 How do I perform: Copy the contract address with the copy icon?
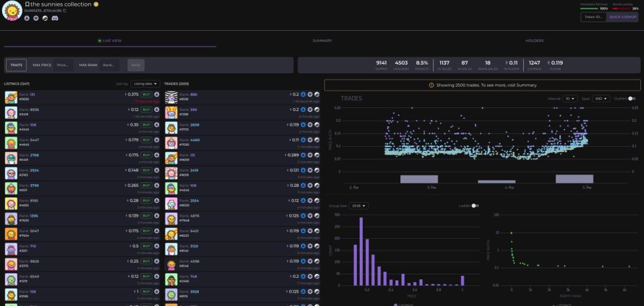[65, 11]
